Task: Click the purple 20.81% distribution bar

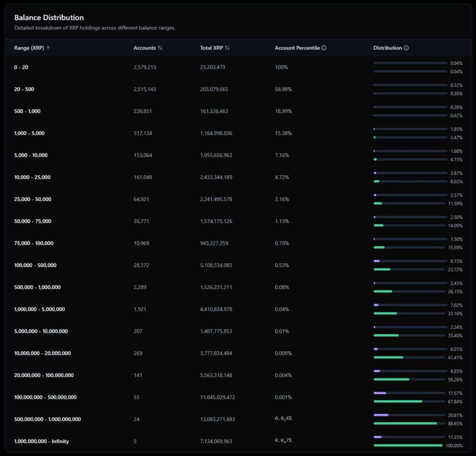Action: click(x=381, y=415)
